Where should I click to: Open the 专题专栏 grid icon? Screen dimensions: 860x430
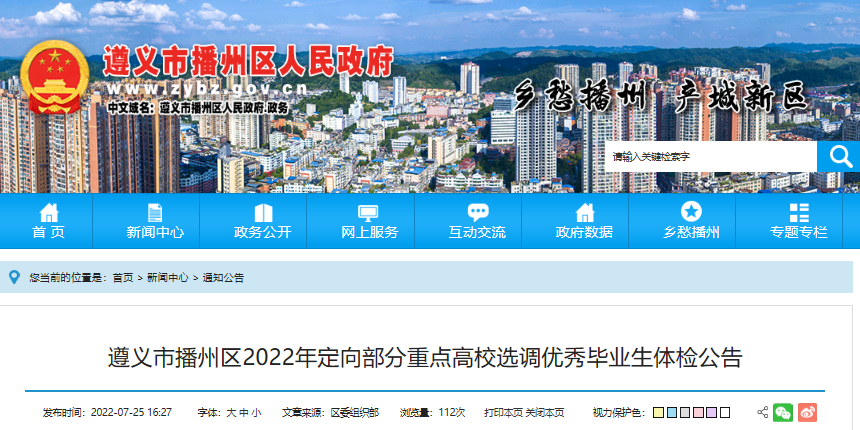click(x=798, y=213)
